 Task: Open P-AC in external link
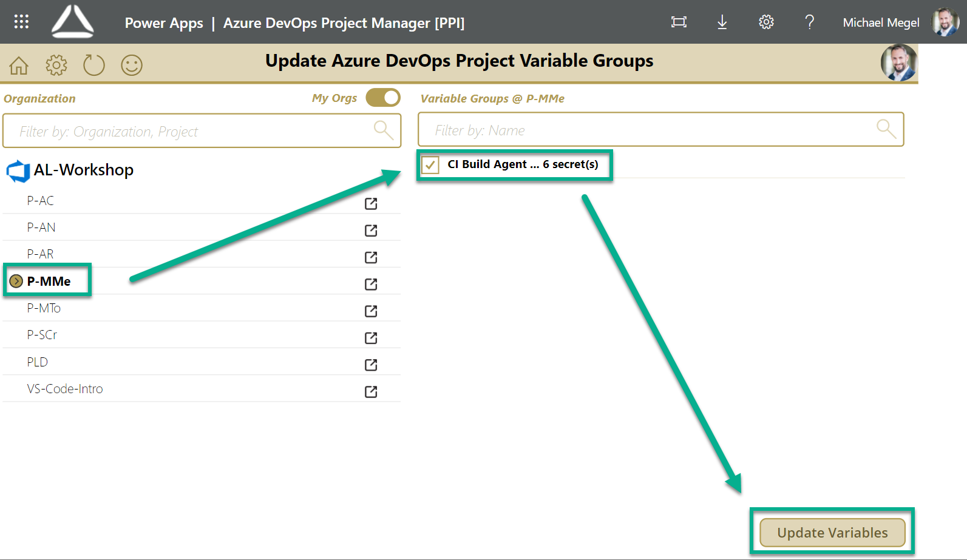click(x=371, y=204)
